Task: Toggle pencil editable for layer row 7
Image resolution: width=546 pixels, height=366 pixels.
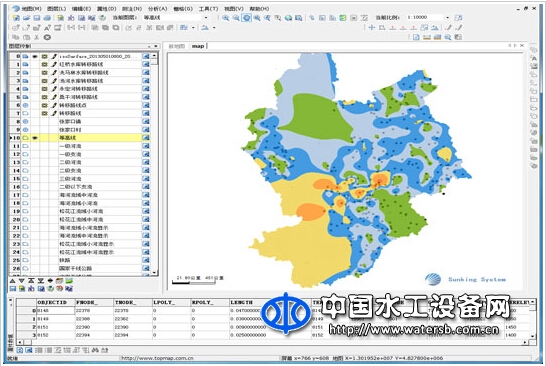Action: point(54,114)
